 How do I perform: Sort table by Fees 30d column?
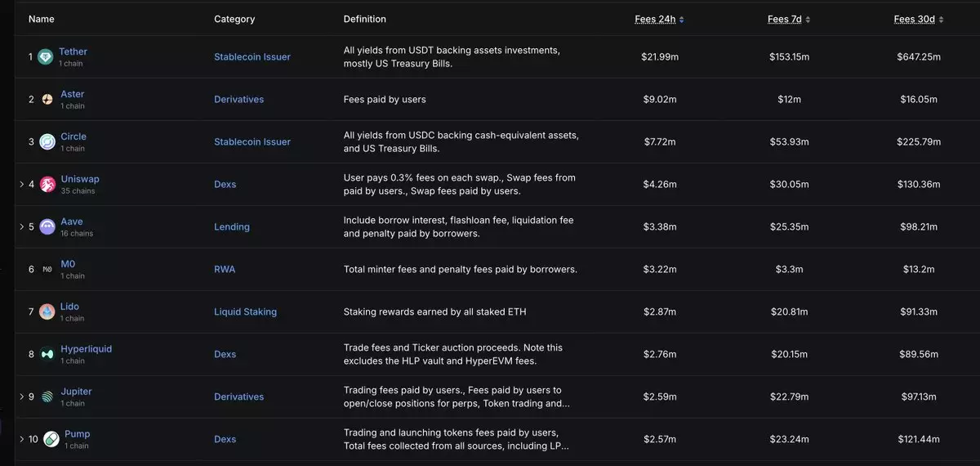pos(919,20)
